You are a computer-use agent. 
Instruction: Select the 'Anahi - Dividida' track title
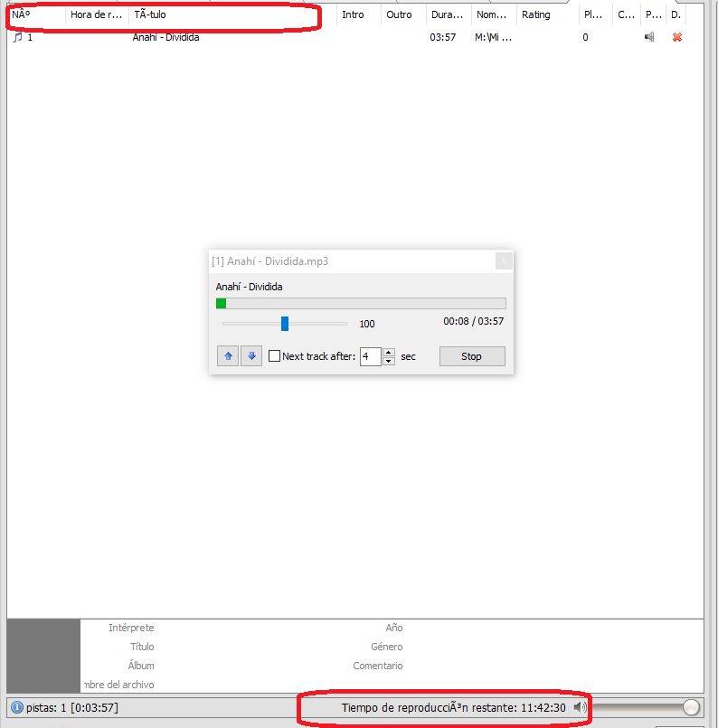(165, 37)
